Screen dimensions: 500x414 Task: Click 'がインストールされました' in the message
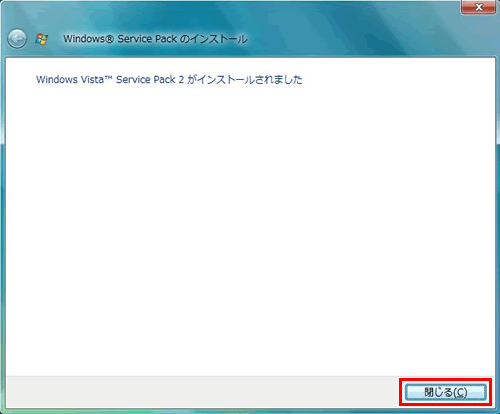tap(245, 80)
